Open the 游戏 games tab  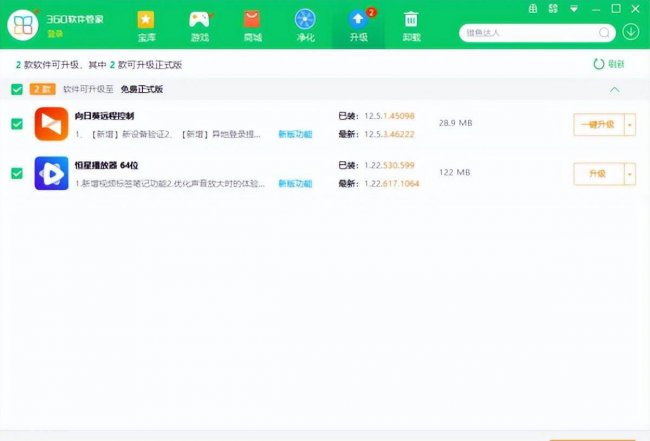pos(199,26)
